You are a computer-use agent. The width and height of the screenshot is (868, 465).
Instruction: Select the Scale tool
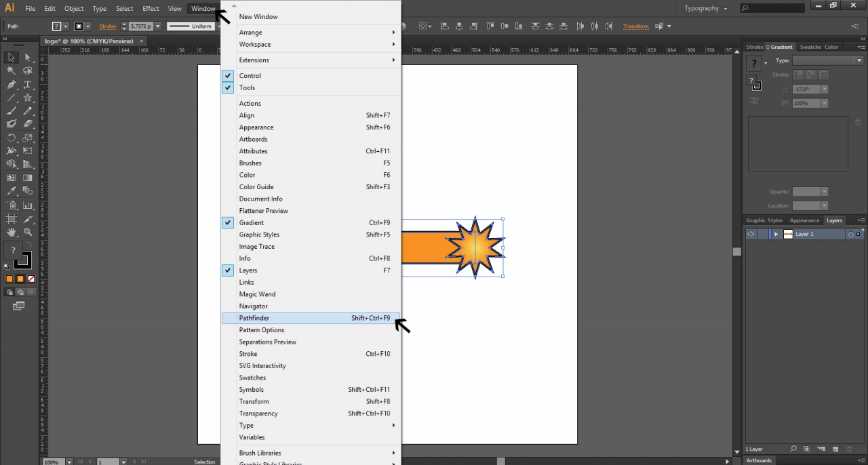point(28,138)
